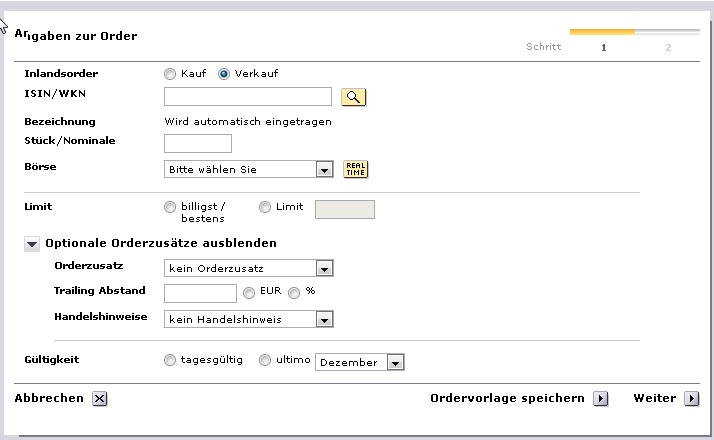The height and width of the screenshot is (440, 714).
Task: Open the Börse dropdown
Action: [x=323, y=170]
